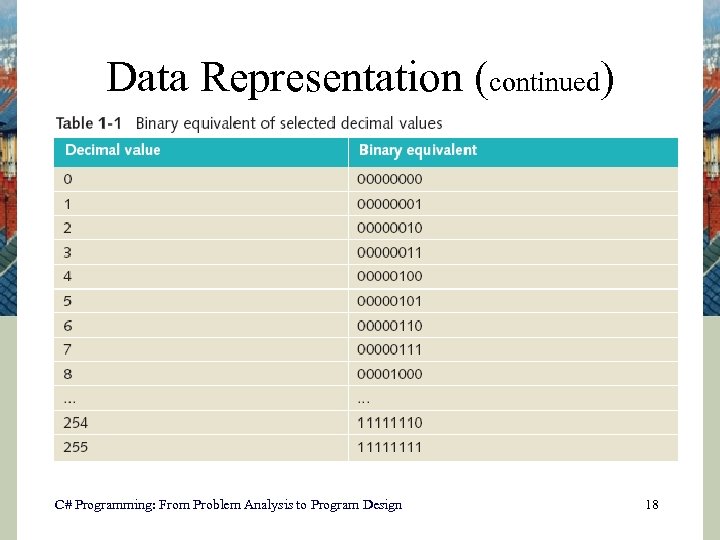The image size is (720, 540).
Task: Click the word 'continued' in the title
Action: tap(545, 80)
